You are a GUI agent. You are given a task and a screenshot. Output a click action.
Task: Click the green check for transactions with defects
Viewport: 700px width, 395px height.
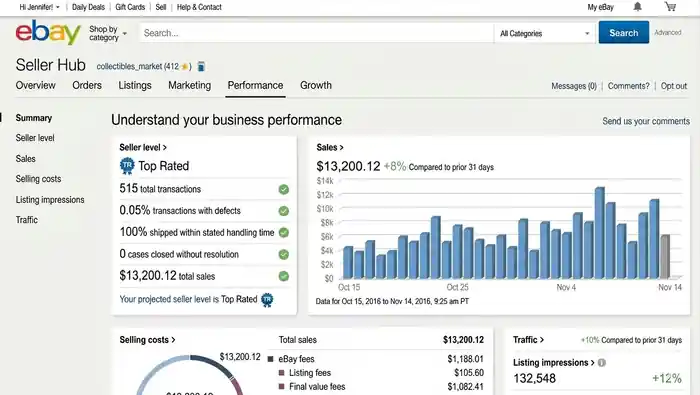click(283, 211)
